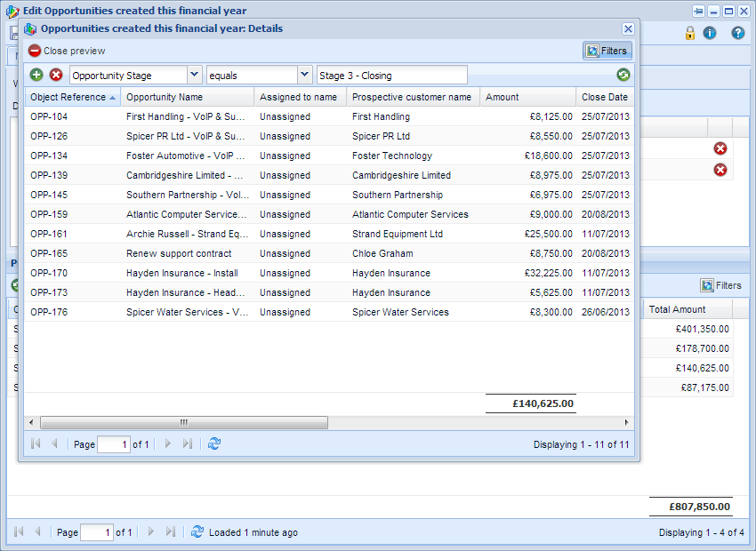Viewport: 756px width, 551px height.
Task: Go to previous page in bottom pager
Action: [x=37, y=531]
